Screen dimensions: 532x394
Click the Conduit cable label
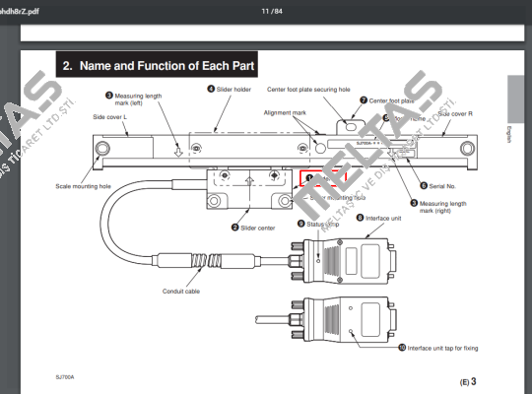(181, 292)
